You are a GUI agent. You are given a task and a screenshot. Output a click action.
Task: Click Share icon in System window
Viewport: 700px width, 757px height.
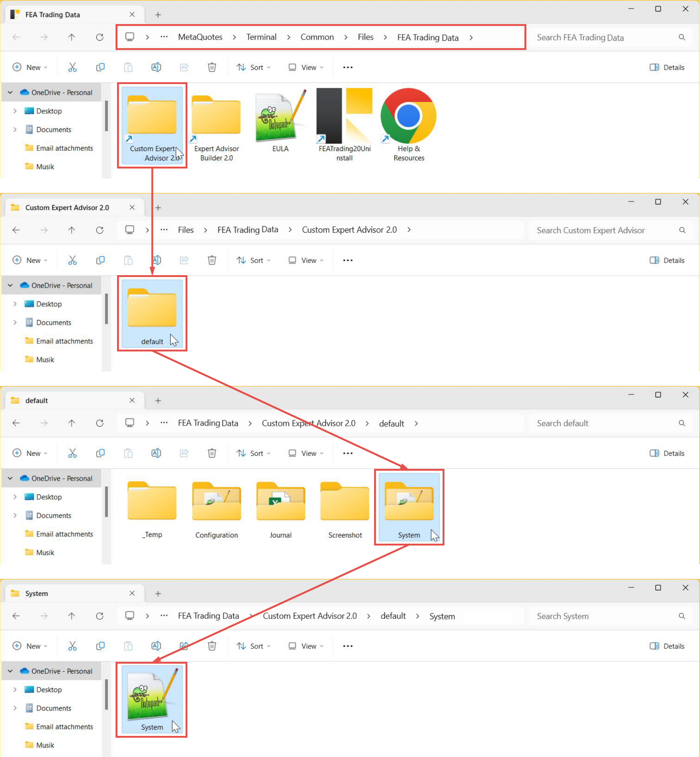tap(184, 646)
